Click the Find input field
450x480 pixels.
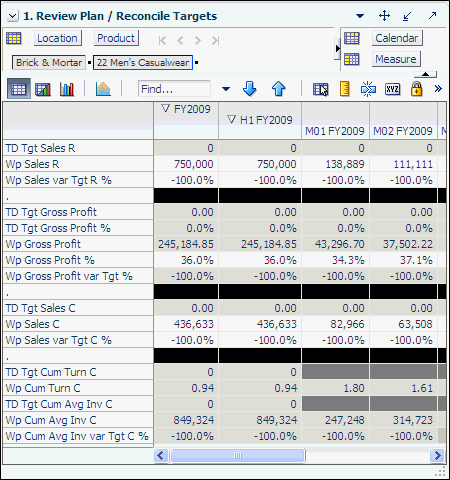click(x=174, y=89)
